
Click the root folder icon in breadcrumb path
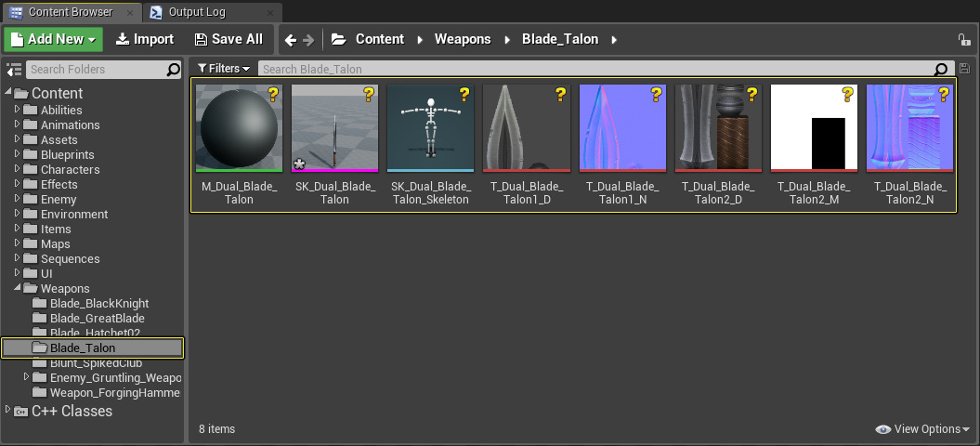(x=339, y=39)
